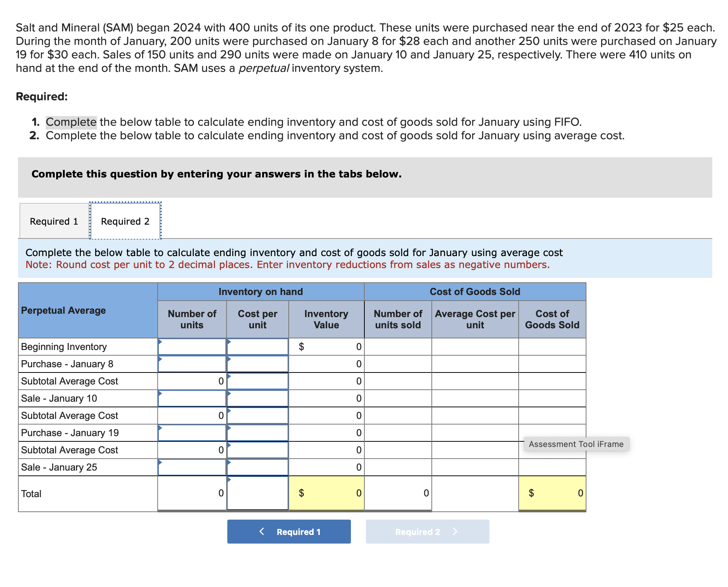
Task: Click Total row cost per unit field
Action: 258,493
